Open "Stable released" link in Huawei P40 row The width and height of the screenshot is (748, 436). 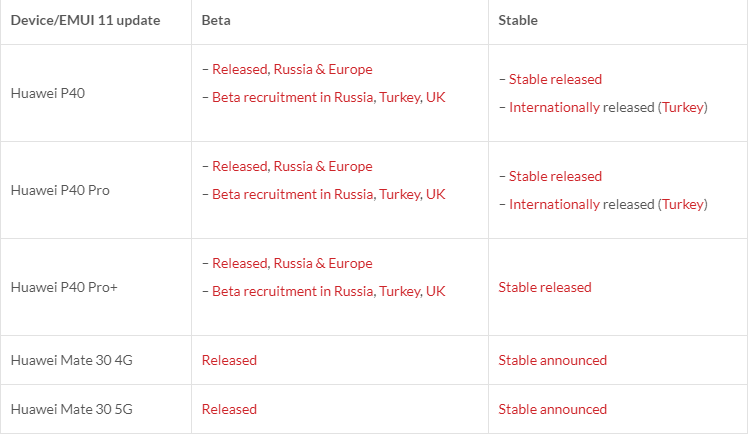[556, 79]
